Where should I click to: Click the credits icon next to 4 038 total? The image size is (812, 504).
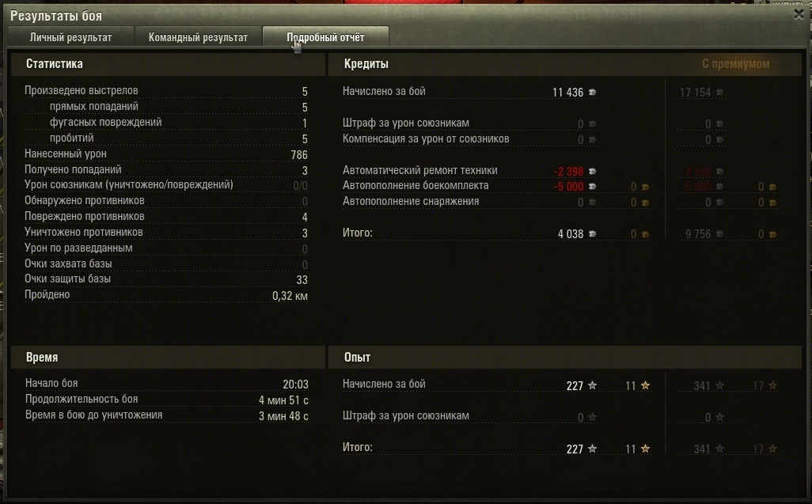pyautogui.click(x=593, y=234)
